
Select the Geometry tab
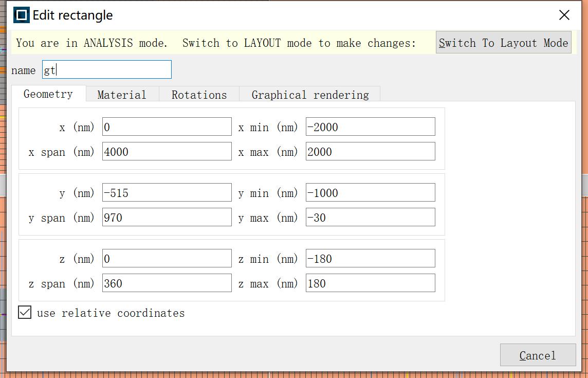click(48, 94)
